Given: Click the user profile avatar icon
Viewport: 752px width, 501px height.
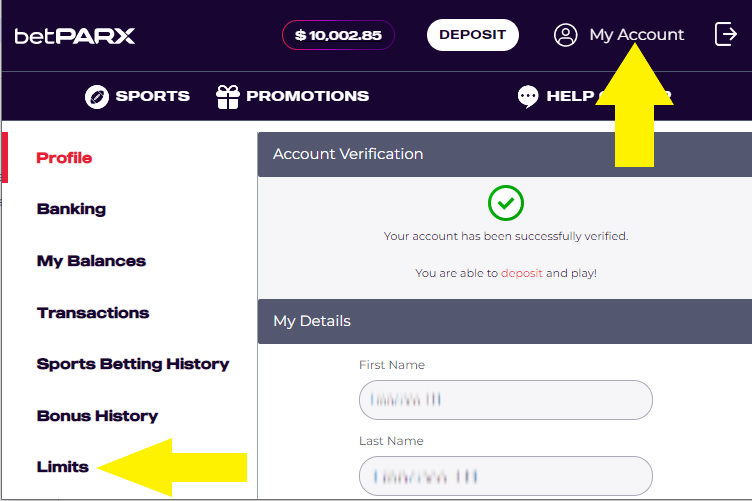Looking at the screenshot, I should coord(565,35).
